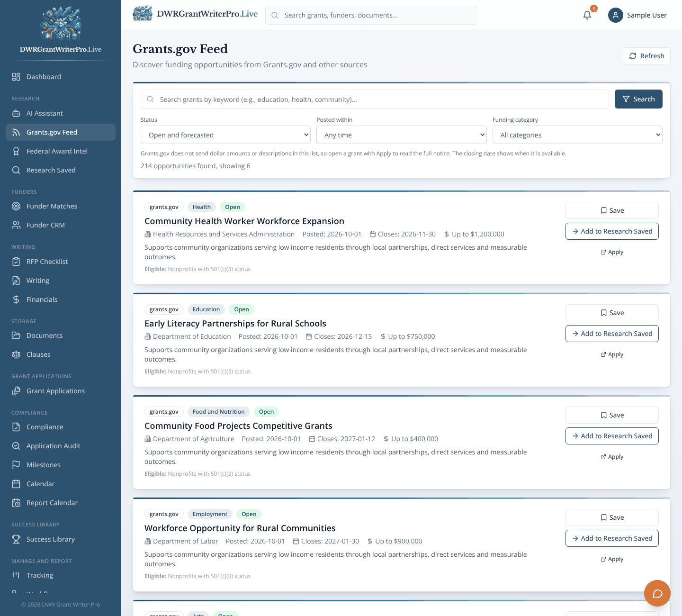
Task: Open Grant Applications in the sidebar
Action: 61,391
